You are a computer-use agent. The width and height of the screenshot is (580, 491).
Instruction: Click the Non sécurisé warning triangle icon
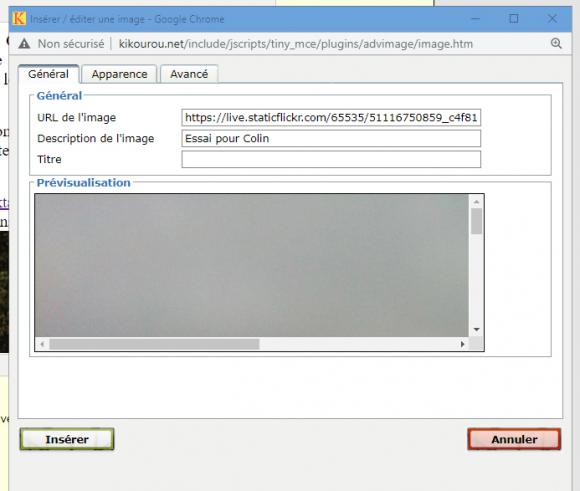click(x=24, y=44)
